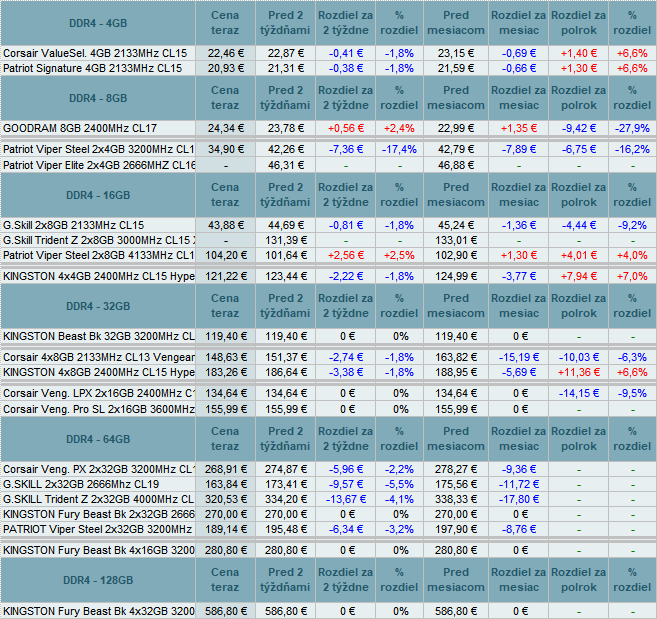Select the DDR4 - 64GB section header

98,439
